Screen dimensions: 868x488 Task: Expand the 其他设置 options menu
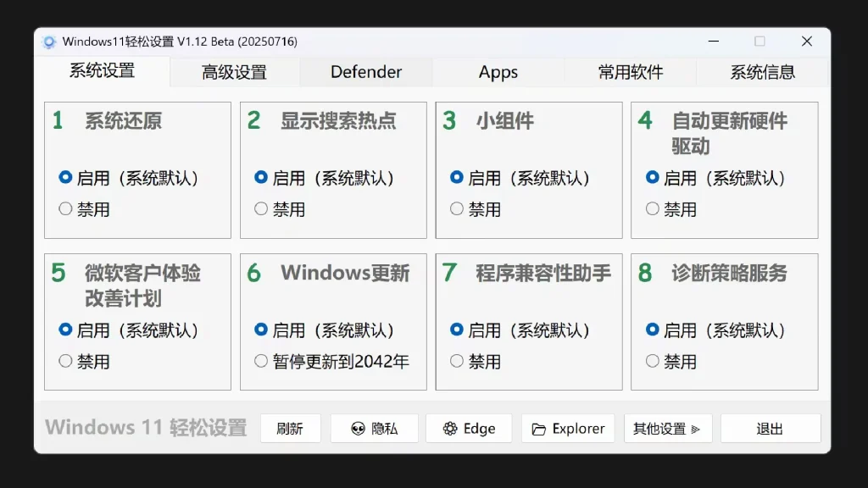pyautogui.click(x=669, y=428)
